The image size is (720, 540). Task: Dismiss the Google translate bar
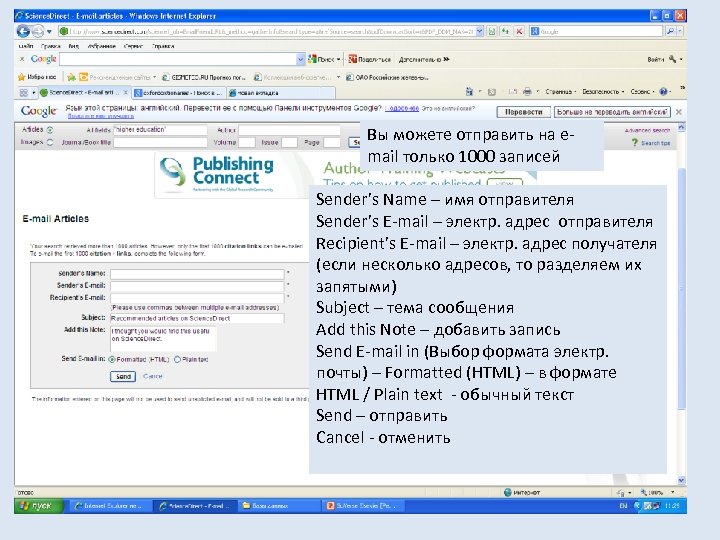679,112
